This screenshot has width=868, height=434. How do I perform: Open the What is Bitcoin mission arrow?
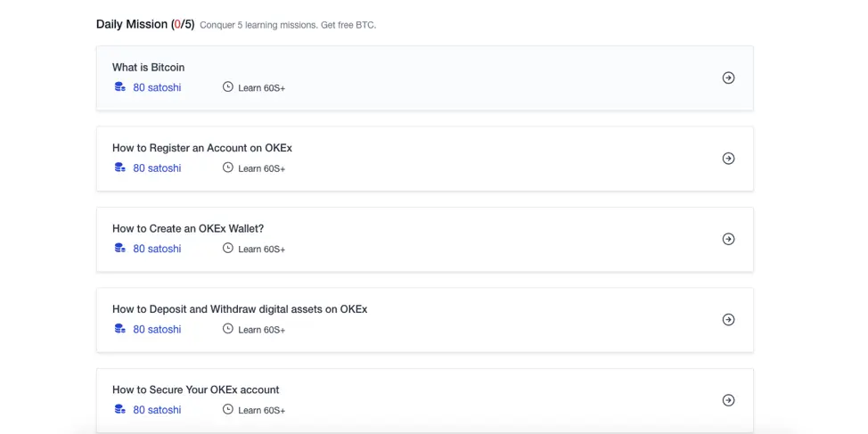click(x=728, y=78)
